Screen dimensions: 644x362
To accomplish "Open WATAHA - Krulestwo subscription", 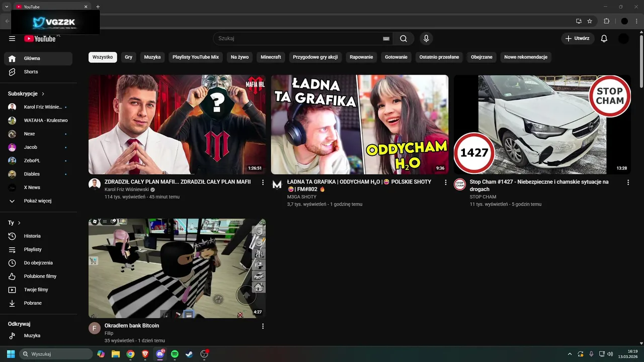I will click(38, 120).
